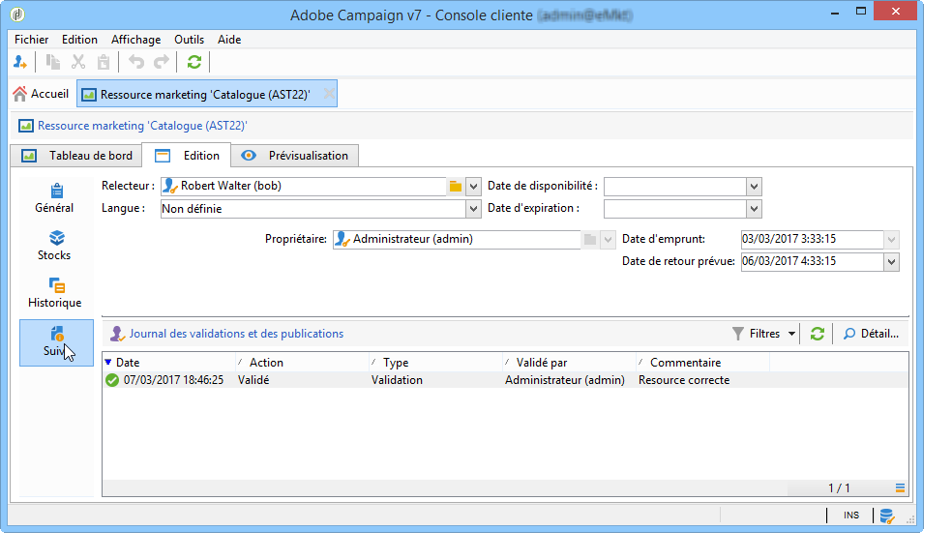Click the folder icon next to Relecteur
The height and width of the screenshot is (560, 952).
[x=456, y=187]
